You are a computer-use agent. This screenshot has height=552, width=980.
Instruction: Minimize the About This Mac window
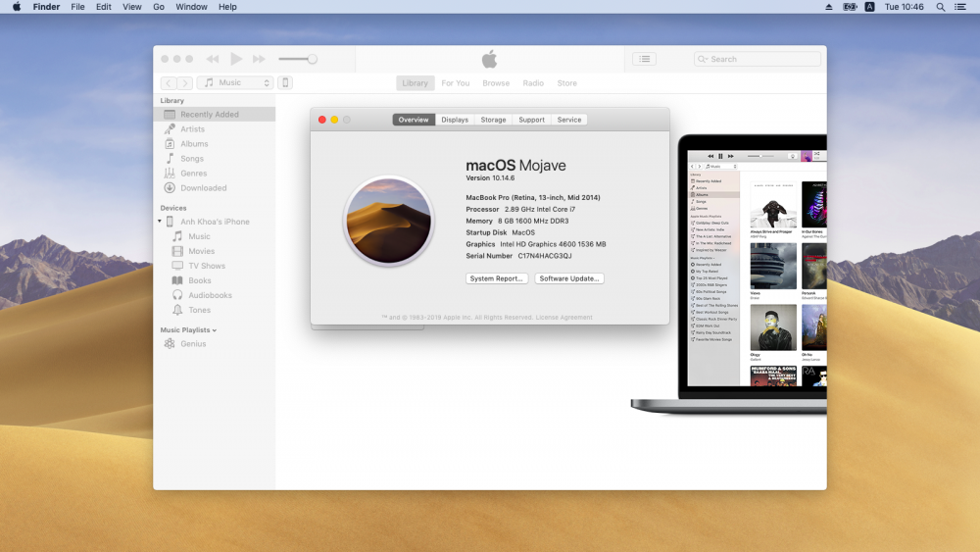pyautogui.click(x=334, y=120)
